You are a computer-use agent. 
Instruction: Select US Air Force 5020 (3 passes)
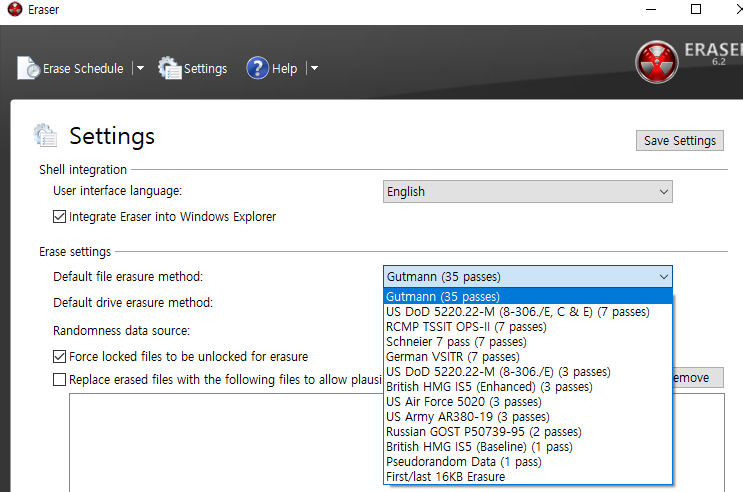coord(527,402)
